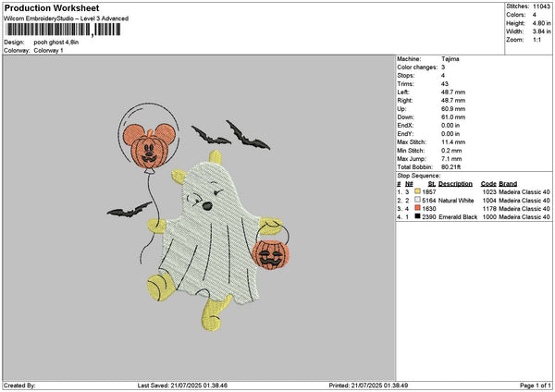Click the Trims value 43
Screen dimensions: 555x392
445,84
